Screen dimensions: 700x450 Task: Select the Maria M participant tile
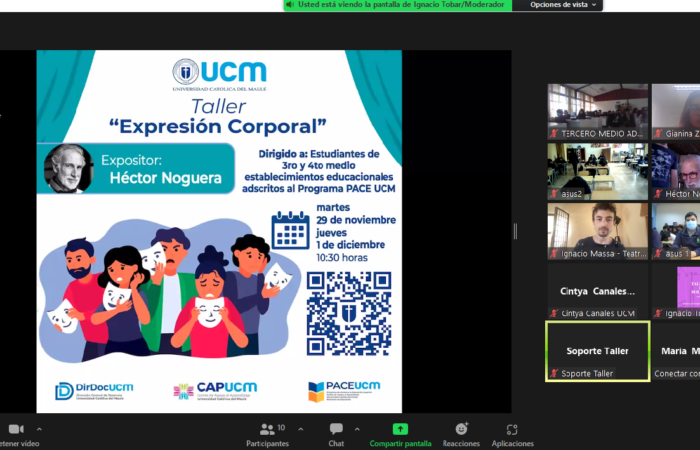coord(676,351)
